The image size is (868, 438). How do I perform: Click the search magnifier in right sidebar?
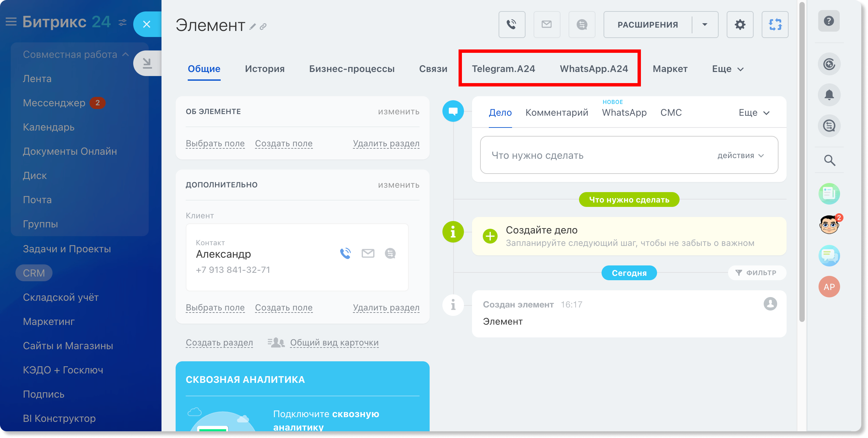pyautogui.click(x=829, y=160)
